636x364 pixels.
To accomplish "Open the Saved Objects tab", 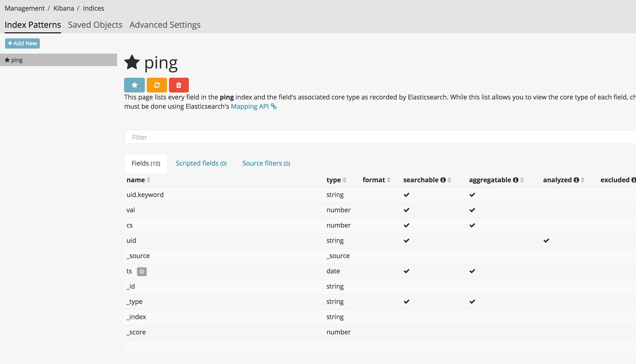I will point(95,25).
